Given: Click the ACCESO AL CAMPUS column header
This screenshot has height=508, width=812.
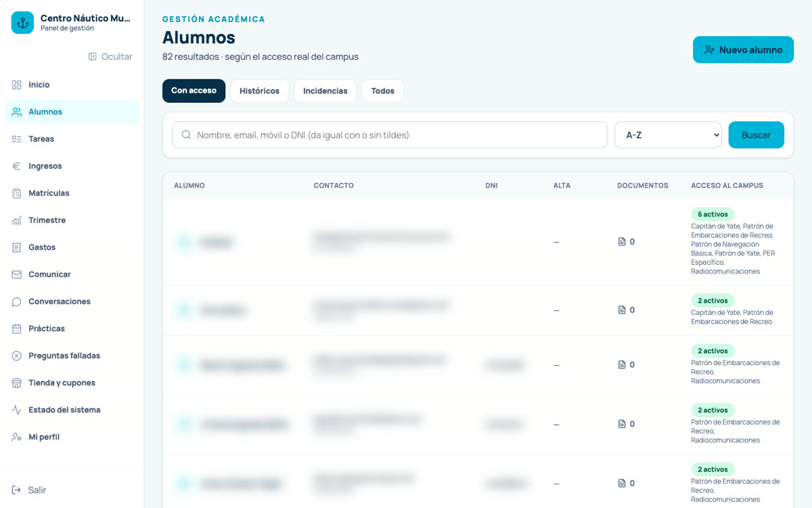Looking at the screenshot, I should coord(727,186).
